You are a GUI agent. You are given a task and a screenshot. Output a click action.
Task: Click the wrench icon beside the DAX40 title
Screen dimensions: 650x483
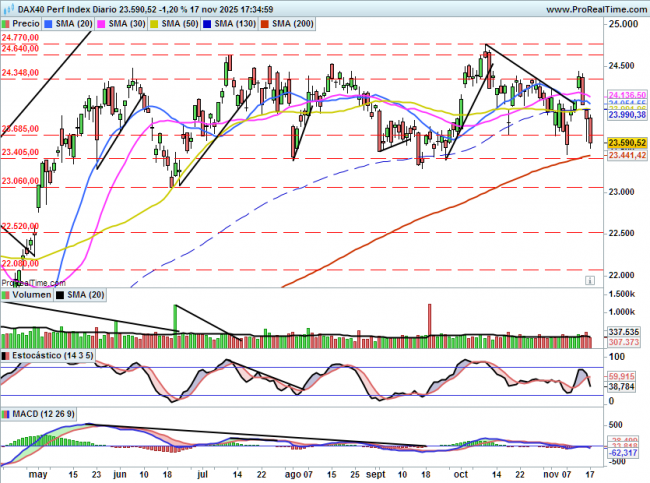6,8
